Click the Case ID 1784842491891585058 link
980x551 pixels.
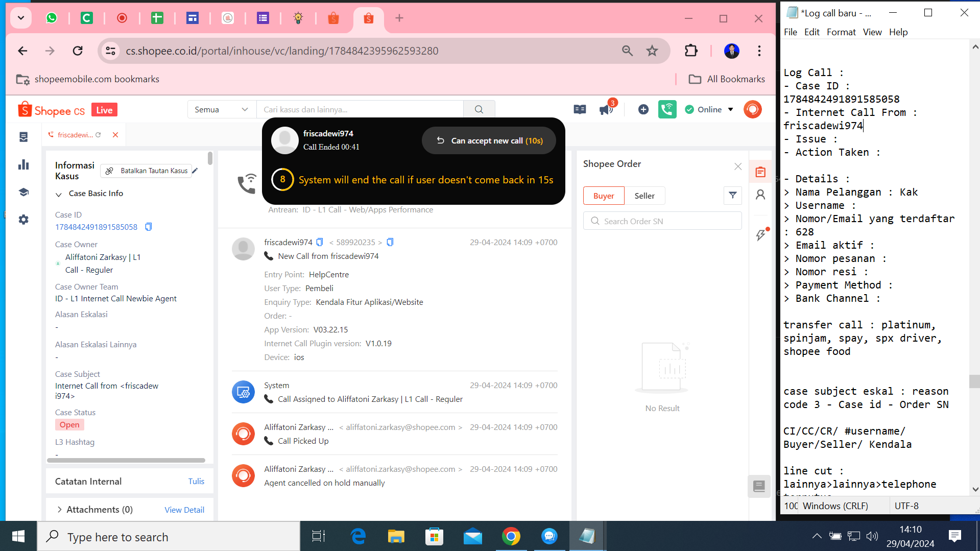pyautogui.click(x=96, y=227)
